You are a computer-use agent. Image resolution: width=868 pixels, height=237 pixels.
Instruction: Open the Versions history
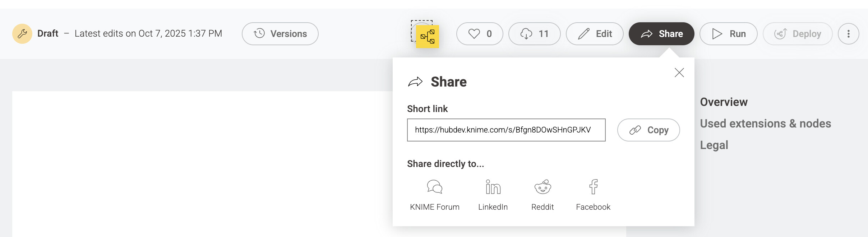(280, 34)
